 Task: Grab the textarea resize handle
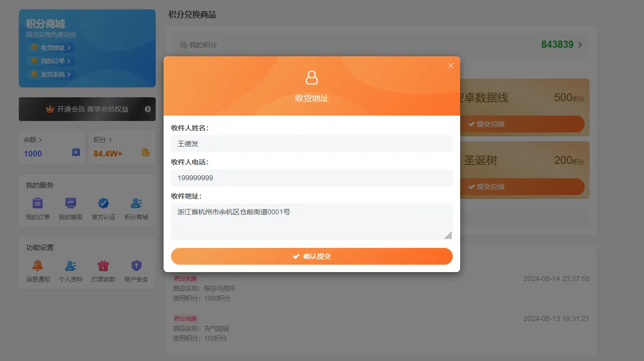(x=448, y=236)
